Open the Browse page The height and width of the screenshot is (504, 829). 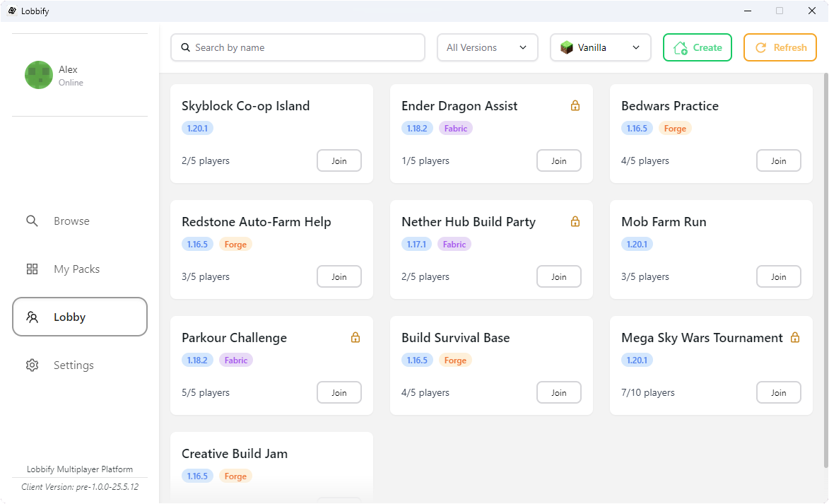coord(80,221)
